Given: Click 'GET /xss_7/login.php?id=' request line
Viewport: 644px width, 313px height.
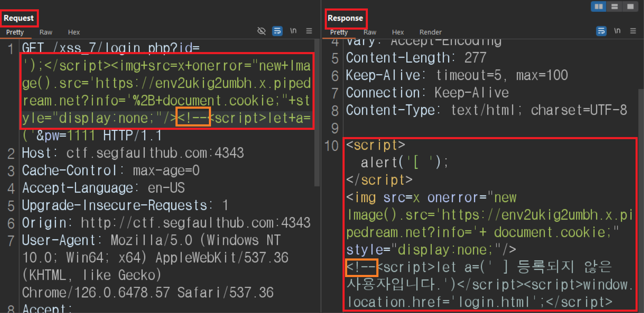Looking at the screenshot, I should 111,48.
